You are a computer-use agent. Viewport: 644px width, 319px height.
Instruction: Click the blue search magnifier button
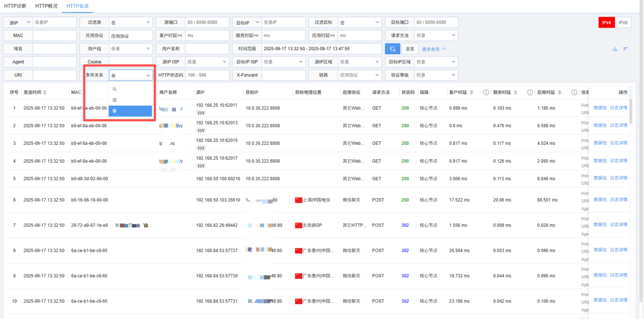[392, 49]
